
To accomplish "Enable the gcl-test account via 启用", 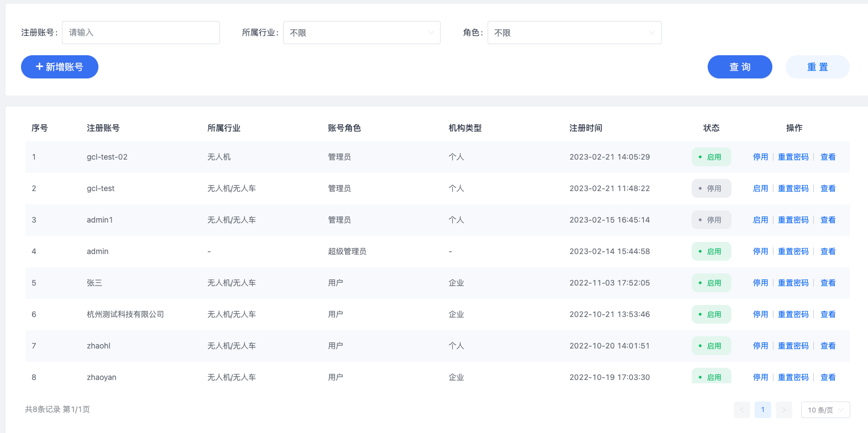I will tap(760, 188).
